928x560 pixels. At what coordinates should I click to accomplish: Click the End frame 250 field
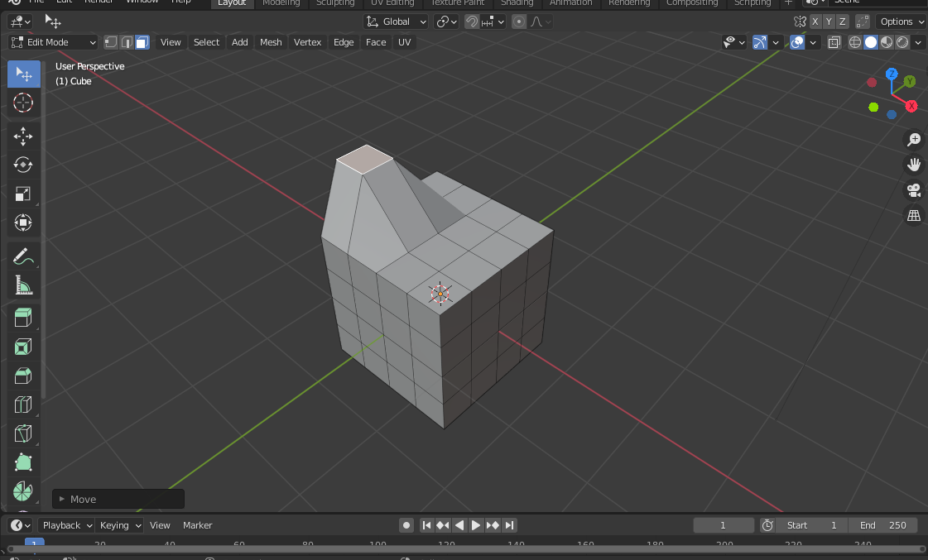pyautogui.click(x=882, y=525)
